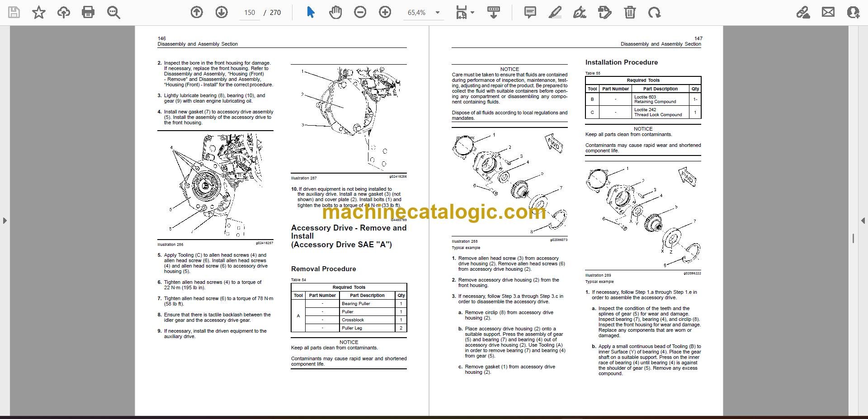Click caption 'Illustration 286'
868x419 pixels.
[x=170, y=245]
